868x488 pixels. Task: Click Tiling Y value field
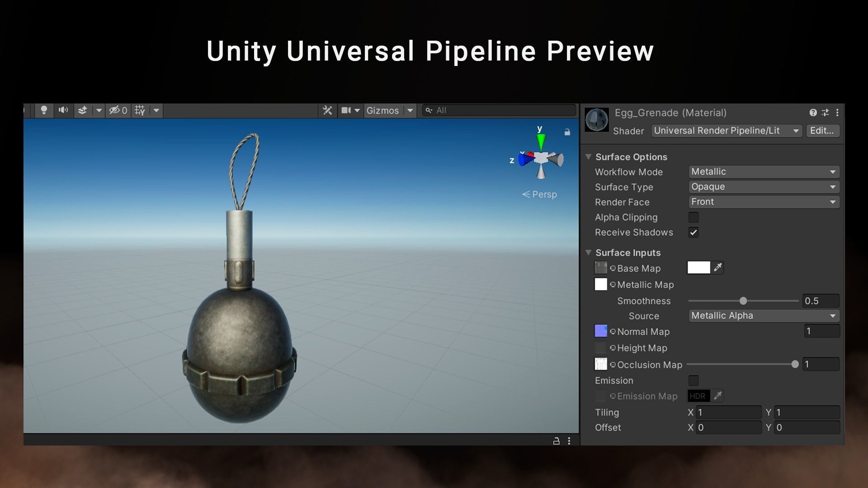(x=807, y=413)
